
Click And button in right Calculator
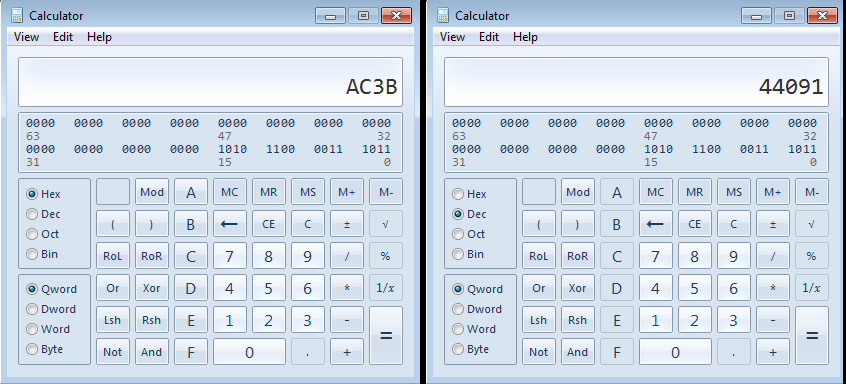click(578, 352)
